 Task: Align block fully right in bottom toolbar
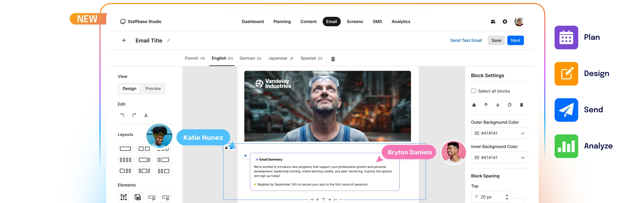point(335,199)
